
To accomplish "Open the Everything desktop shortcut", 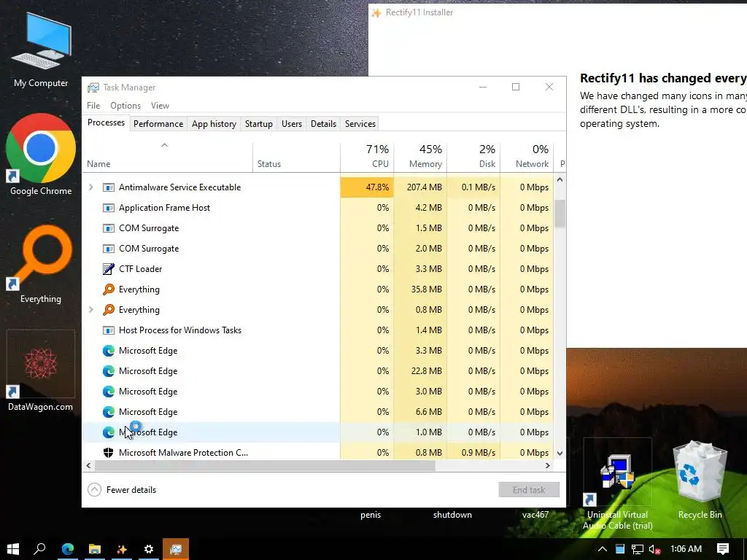I will click(x=41, y=264).
